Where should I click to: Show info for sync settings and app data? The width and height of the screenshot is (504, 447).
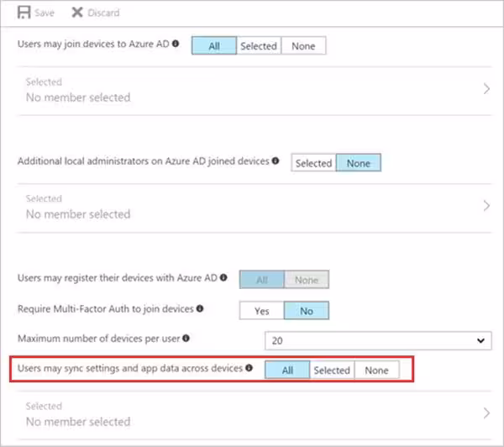click(x=249, y=367)
